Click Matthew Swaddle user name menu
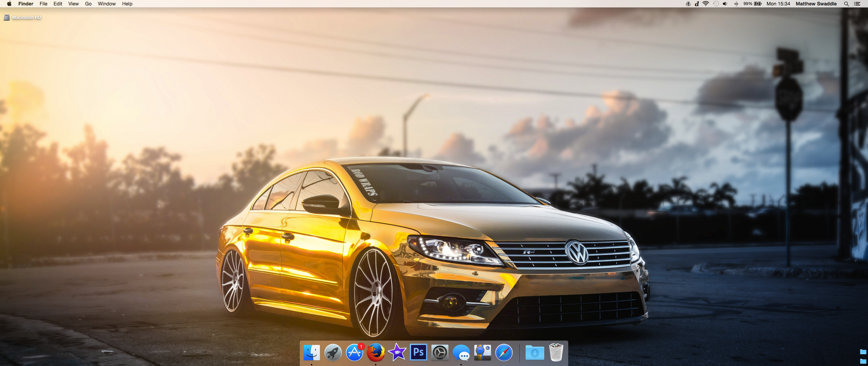Viewport: 868px width, 366px height. pyautogui.click(x=816, y=4)
